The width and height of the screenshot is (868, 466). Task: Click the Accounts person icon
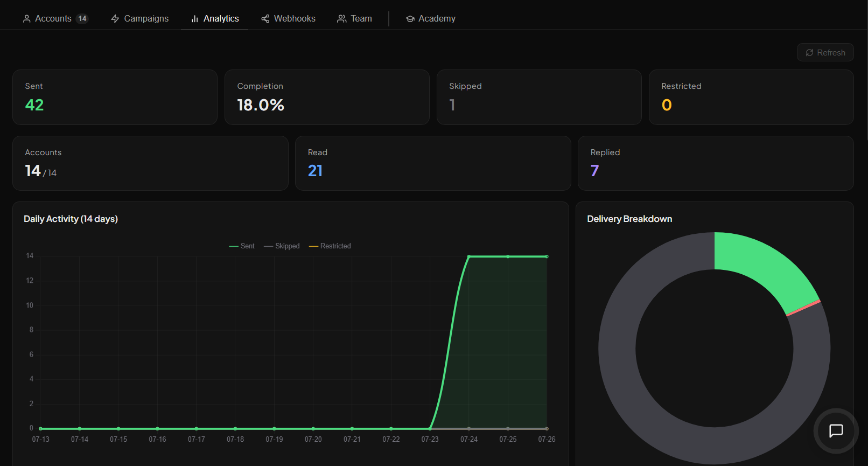point(26,19)
